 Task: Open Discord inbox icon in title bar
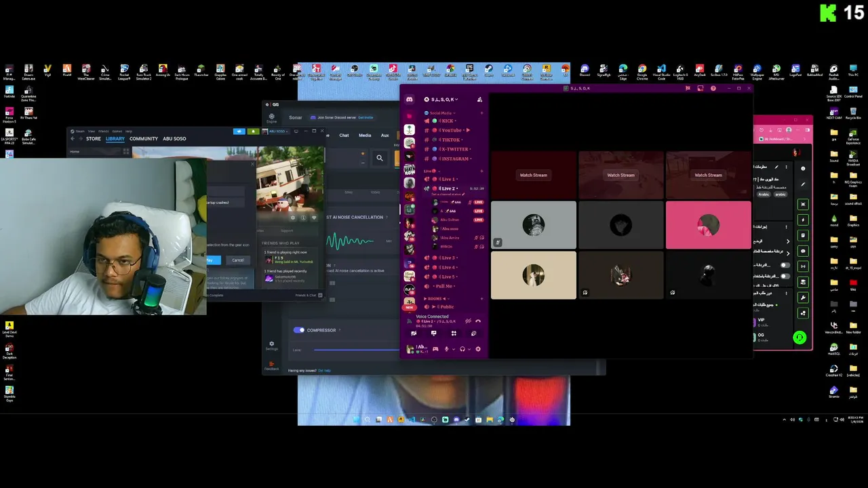[x=701, y=88]
